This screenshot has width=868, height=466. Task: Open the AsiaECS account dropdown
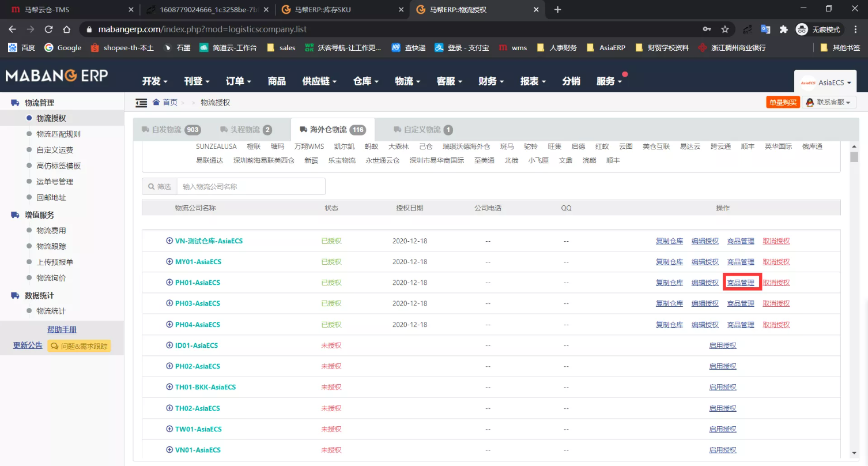point(825,82)
